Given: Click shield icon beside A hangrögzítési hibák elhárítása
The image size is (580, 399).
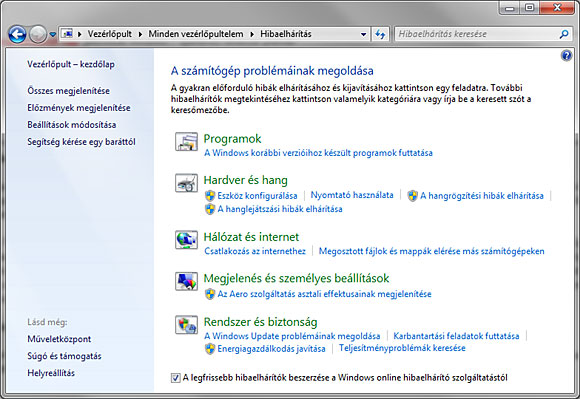Looking at the screenshot, I should point(412,196).
